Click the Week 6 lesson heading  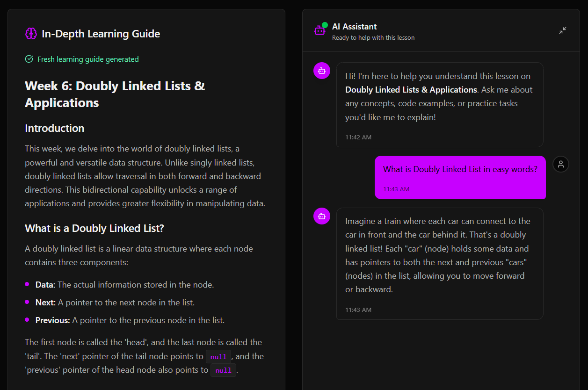[115, 94]
